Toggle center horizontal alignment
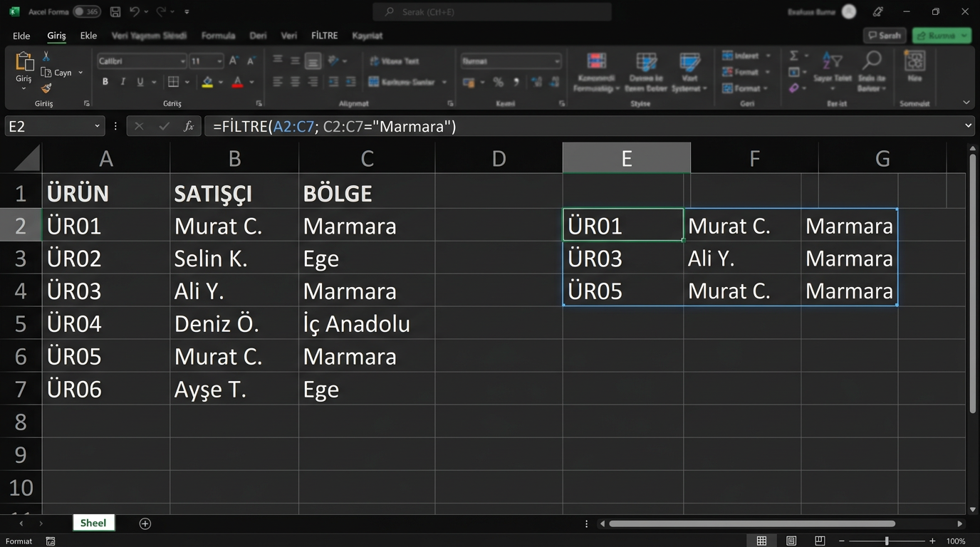 click(x=295, y=83)
